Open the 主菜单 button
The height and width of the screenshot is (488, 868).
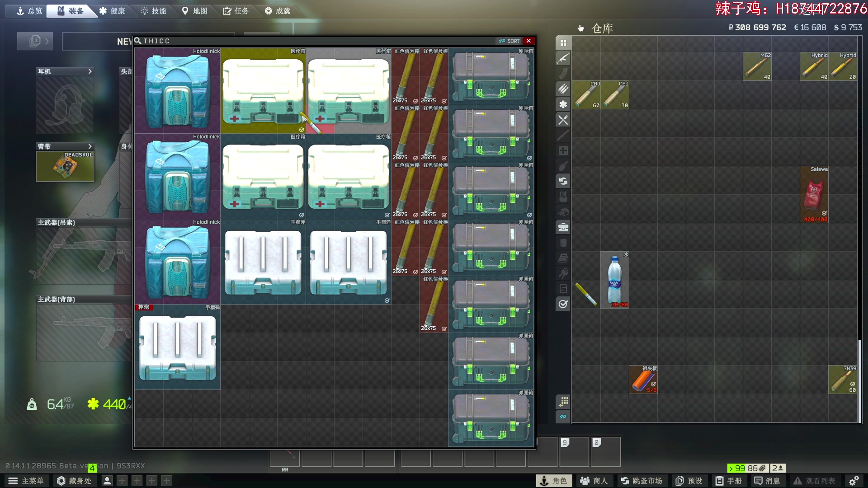click(26, 481)
